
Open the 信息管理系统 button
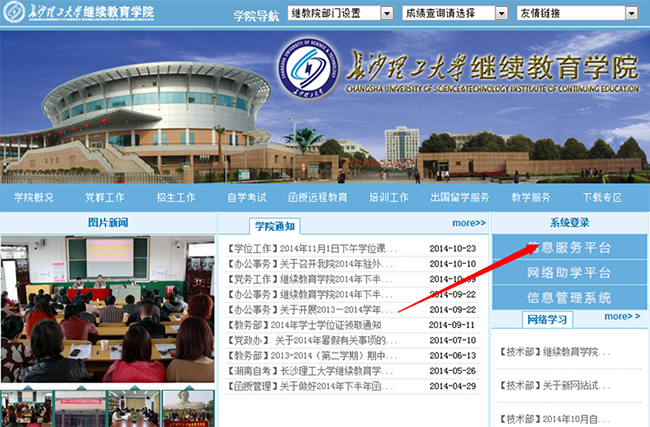[569, 297]
